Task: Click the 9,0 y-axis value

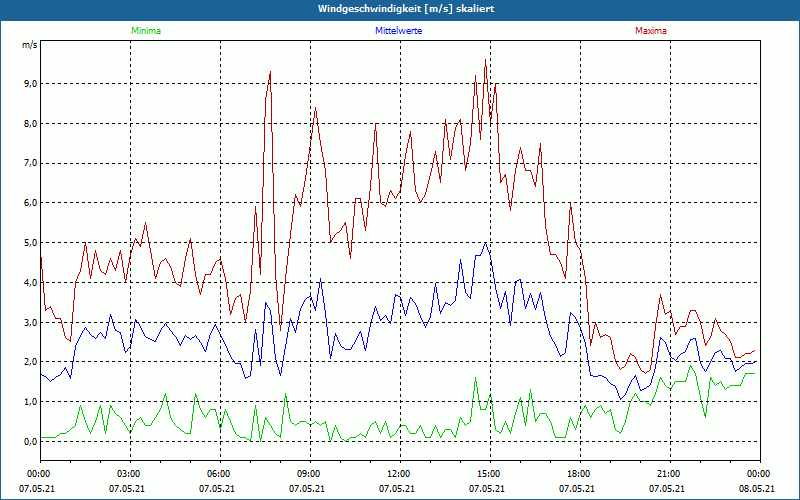Action: 30,84
